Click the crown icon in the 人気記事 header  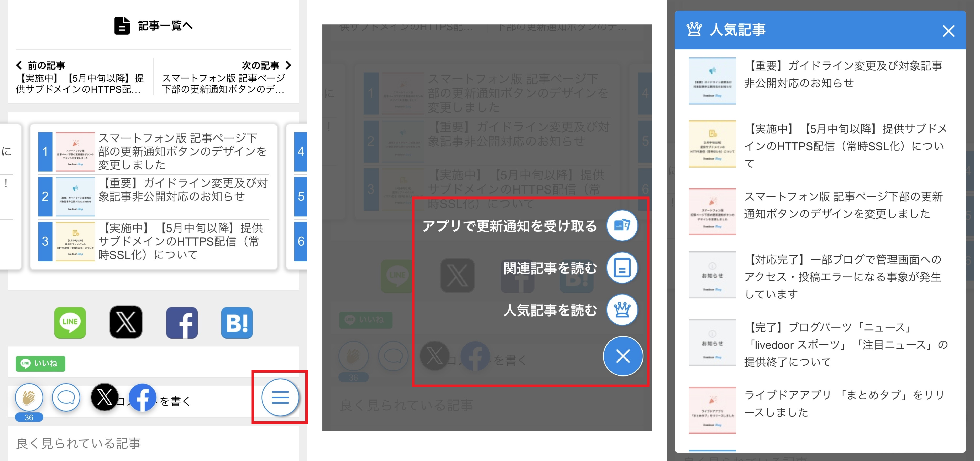(694, 29)
